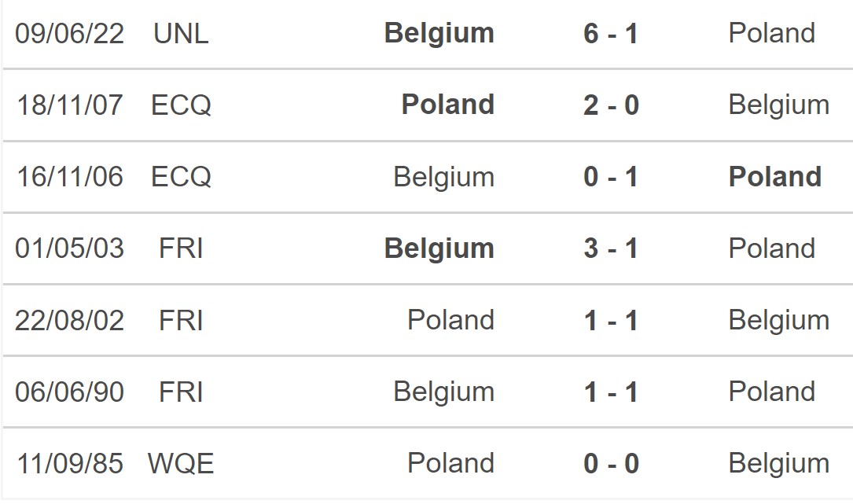Select Poland home team in 22/08/02 row
The width and height of the screenshot is (853, 504).
pos(451,320)
